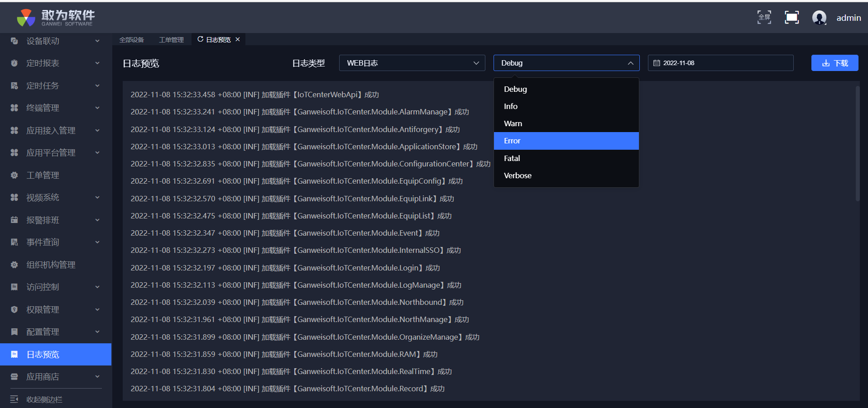Click the 应用平台管理 sidebar icon

point(14,152)
